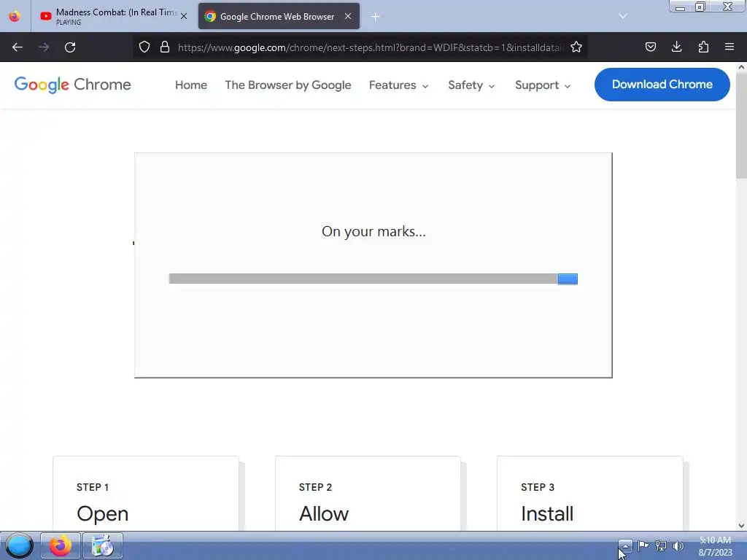
Task: Open tracking protection shield icon
Action: pyautogui.click(x=144, y=47)
